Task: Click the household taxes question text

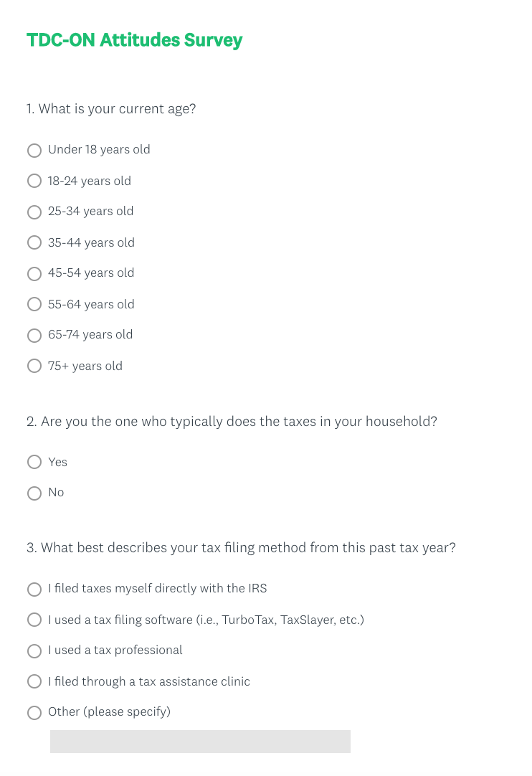Action: [x=232, y=422]
